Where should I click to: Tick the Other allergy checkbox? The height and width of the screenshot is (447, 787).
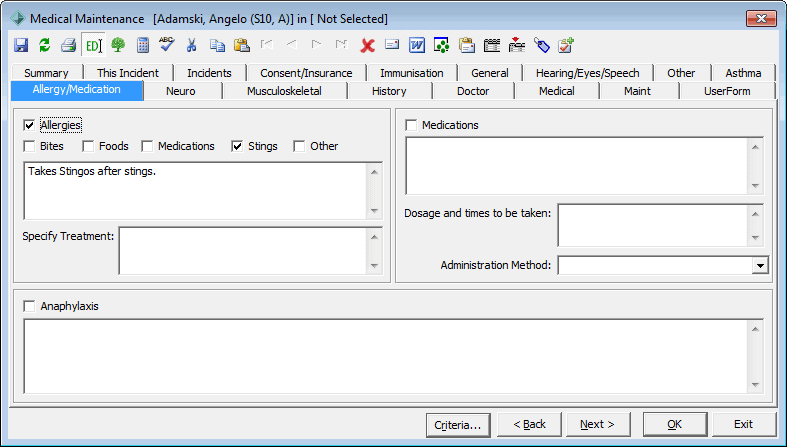point(299,146)
